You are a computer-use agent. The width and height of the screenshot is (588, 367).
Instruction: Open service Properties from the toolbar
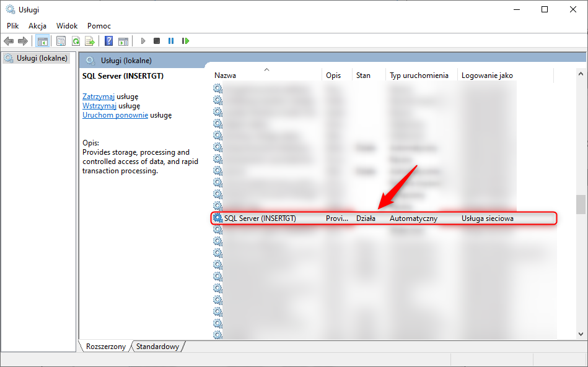(x=61, y=41)
